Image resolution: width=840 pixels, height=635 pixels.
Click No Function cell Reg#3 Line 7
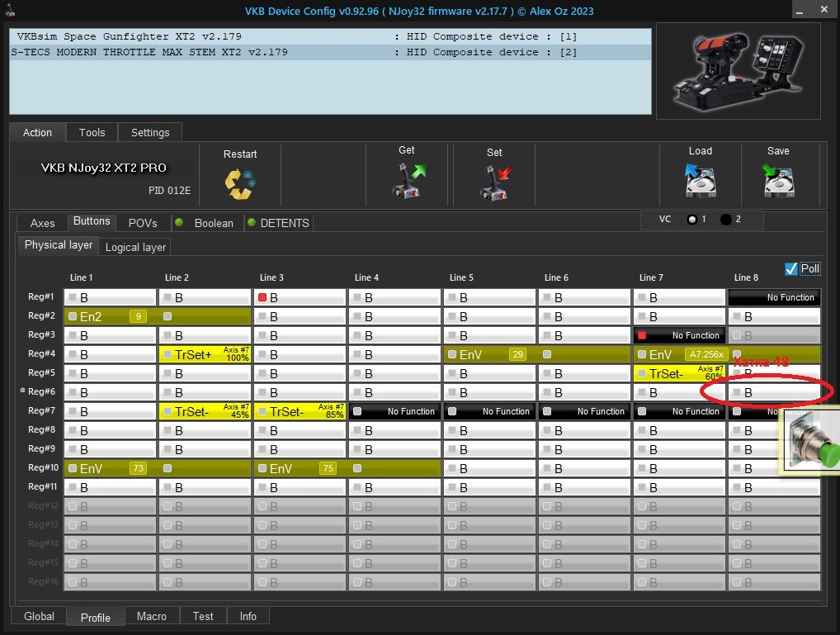click(x=679, y=335)
